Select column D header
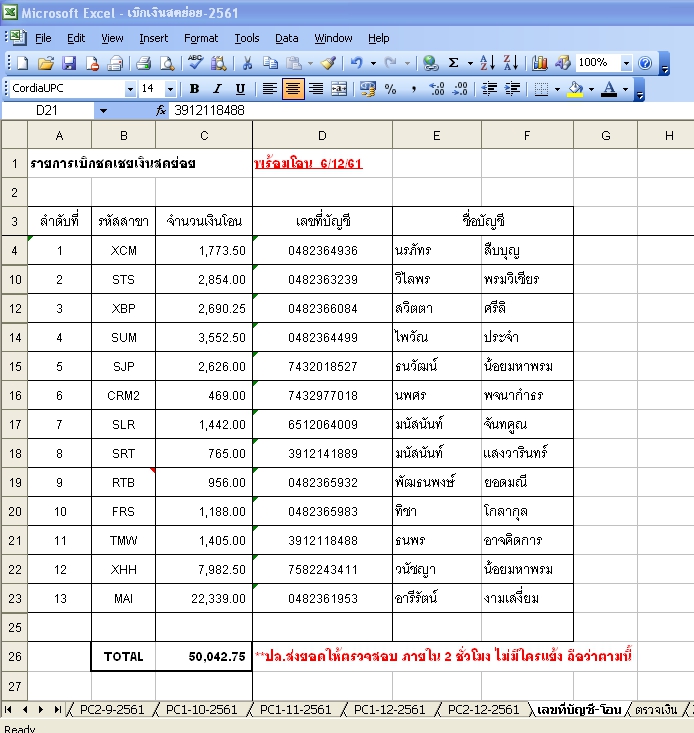 pyautogui.click(x=322, y=136)
